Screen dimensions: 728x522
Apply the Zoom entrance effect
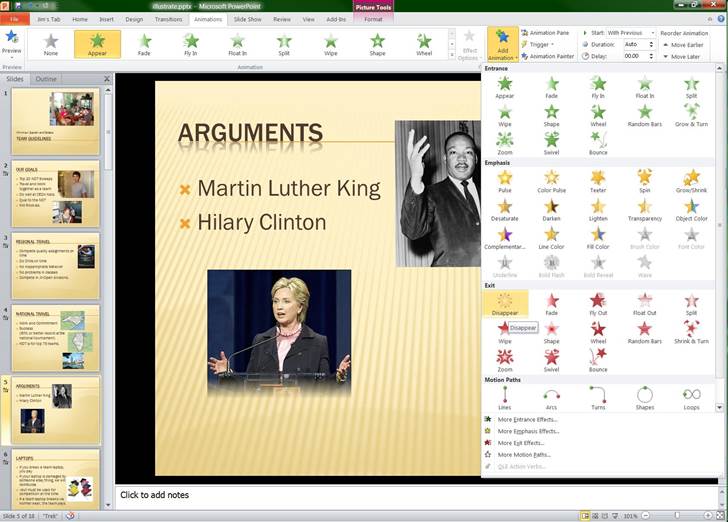pos(505,144)
